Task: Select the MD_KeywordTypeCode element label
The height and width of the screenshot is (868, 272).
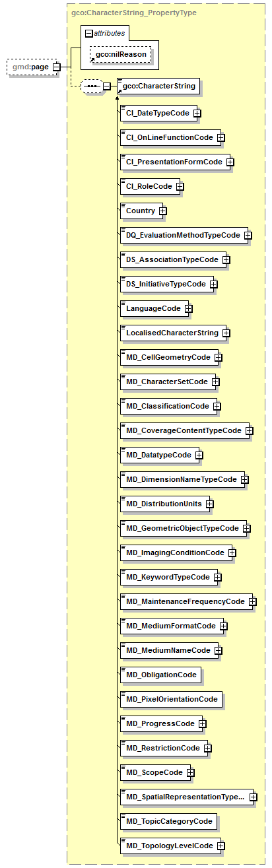Action: click(x=168, y=577)
